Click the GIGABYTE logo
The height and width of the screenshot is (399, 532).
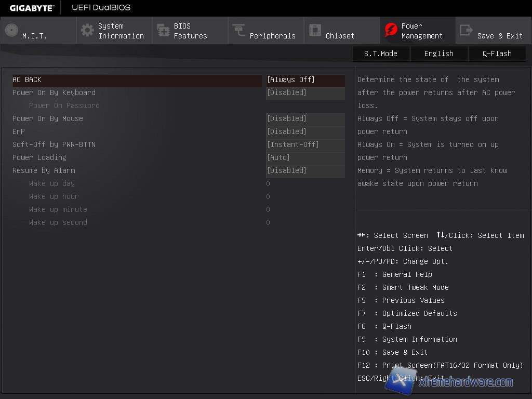pyautogui.click(x=32, y=8)
